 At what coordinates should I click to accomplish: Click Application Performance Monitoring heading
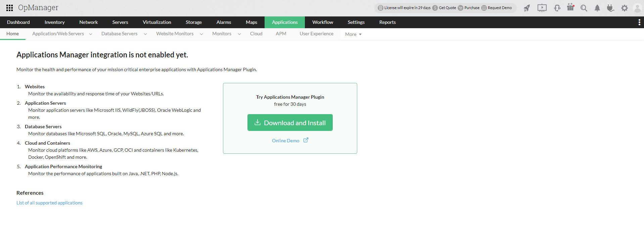(x=63, y=166)
